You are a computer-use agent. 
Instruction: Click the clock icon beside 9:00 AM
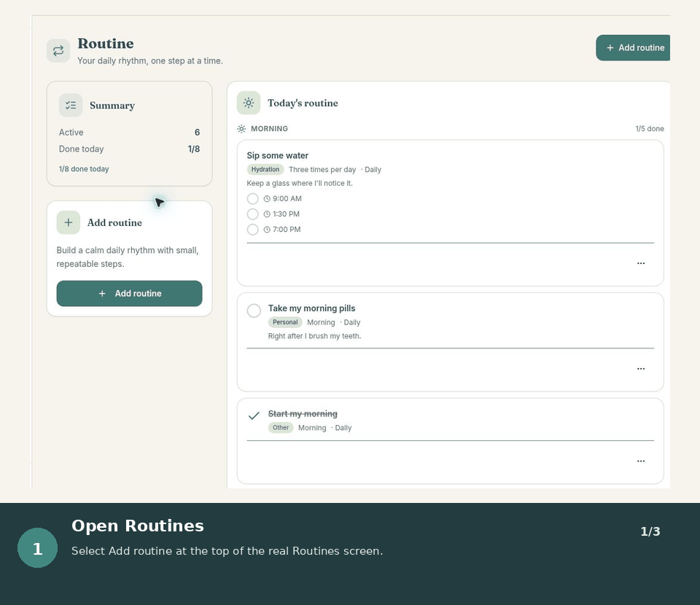[267, 199]
